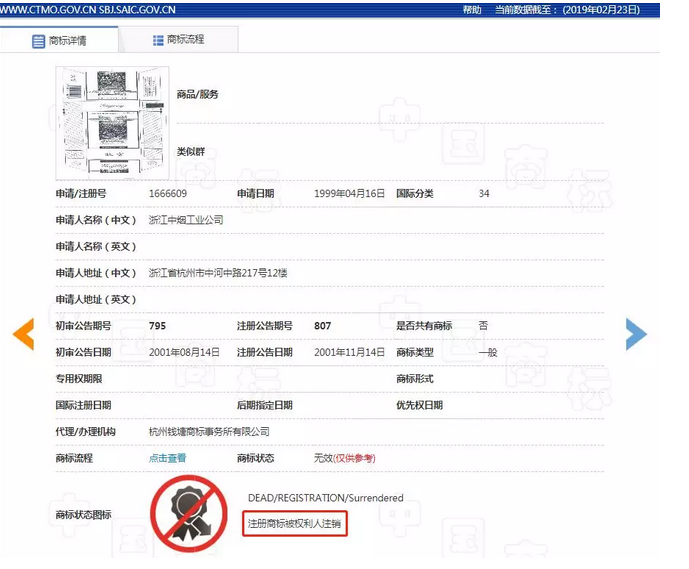Click the 帮助 help link

pos(472,10)
